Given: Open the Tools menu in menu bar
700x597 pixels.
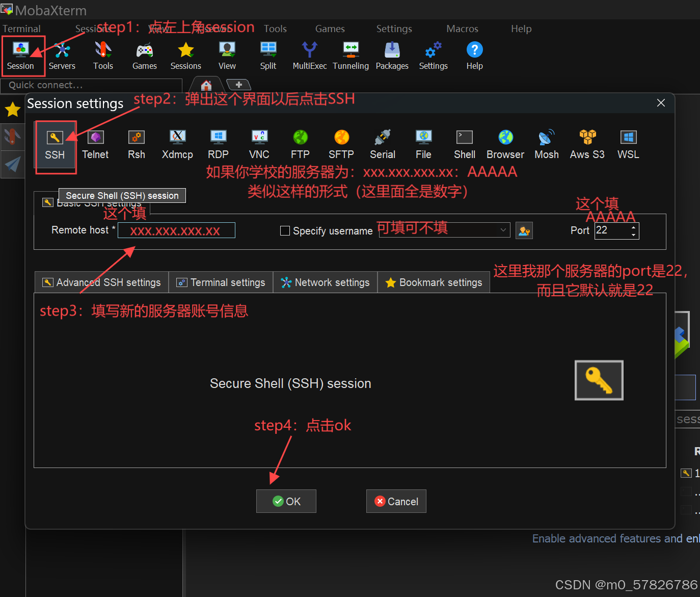Looking at the screenshot, I should pyautogui.click(x=275, y=29).
